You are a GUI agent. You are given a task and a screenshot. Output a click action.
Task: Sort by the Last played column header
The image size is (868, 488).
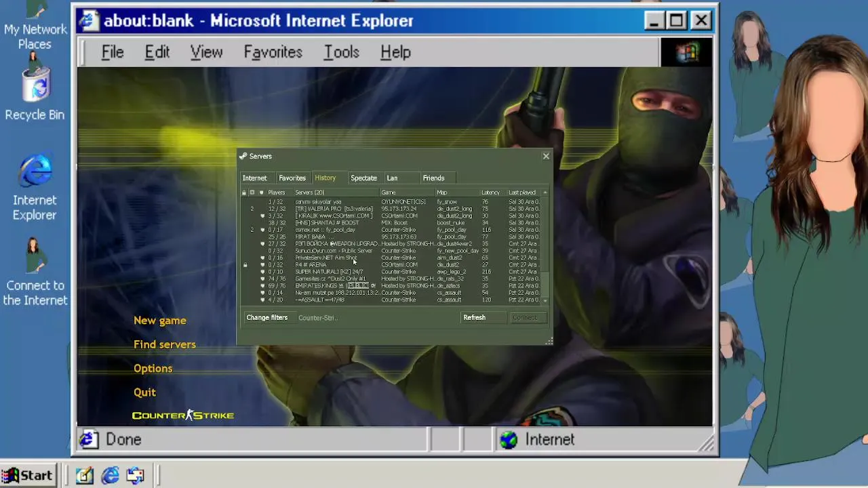pos(524,192)
